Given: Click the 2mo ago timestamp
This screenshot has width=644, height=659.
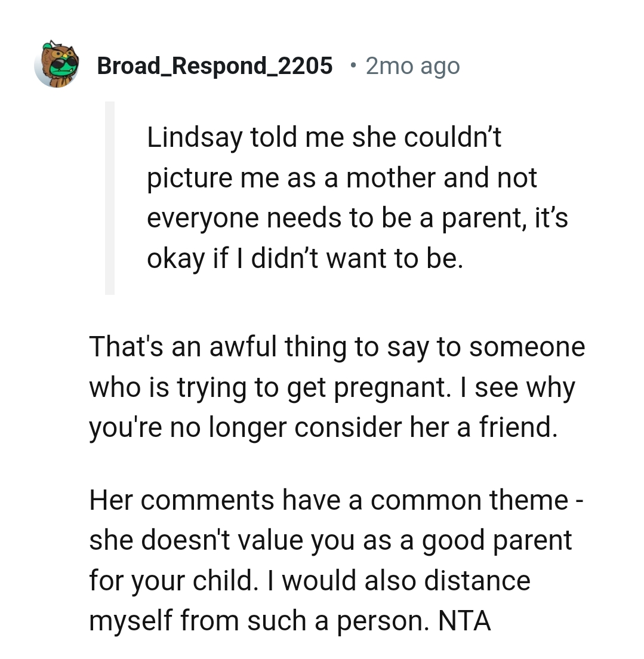Looking at the screenshot, I should point(412,66).
